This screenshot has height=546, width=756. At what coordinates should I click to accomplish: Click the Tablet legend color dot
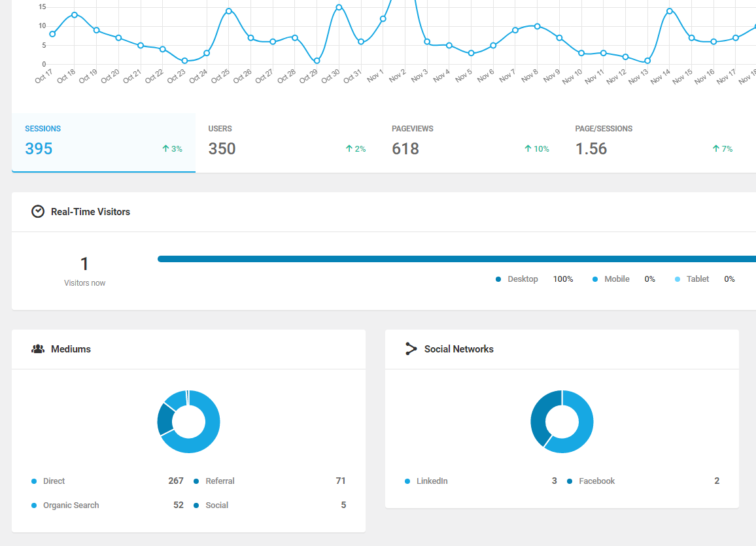tap(678, 279)
